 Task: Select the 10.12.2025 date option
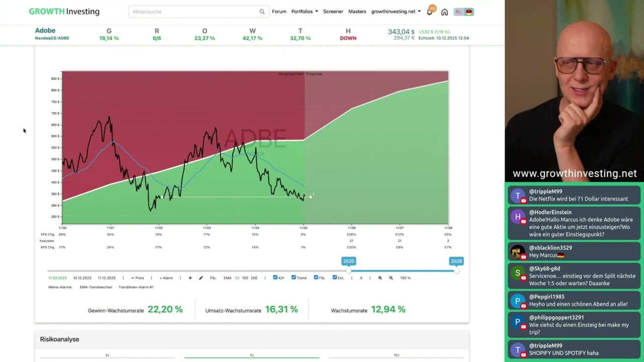coord(82,278)
